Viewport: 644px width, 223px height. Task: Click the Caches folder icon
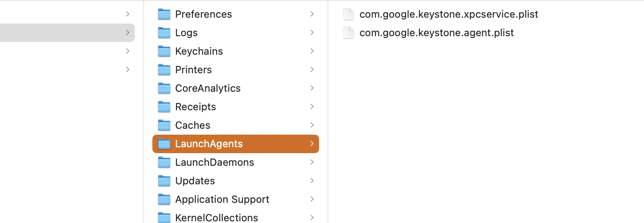[164, 125]
